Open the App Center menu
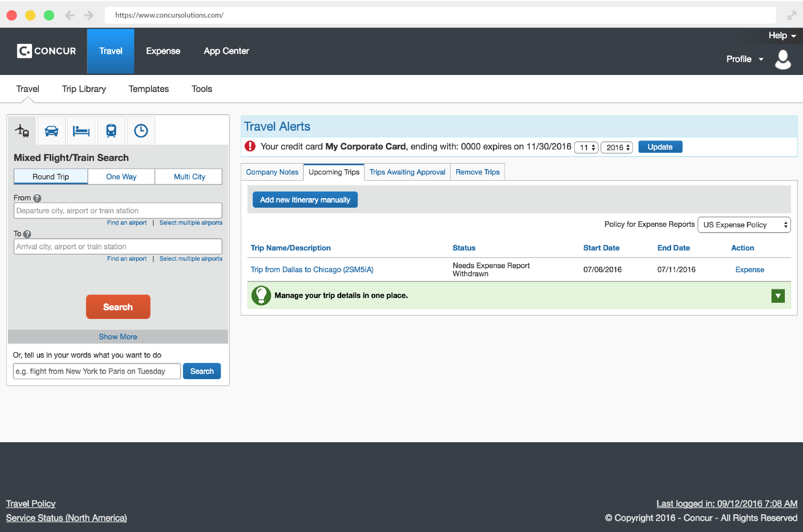Screen dimensions: 803x532 tap(226, 51)
